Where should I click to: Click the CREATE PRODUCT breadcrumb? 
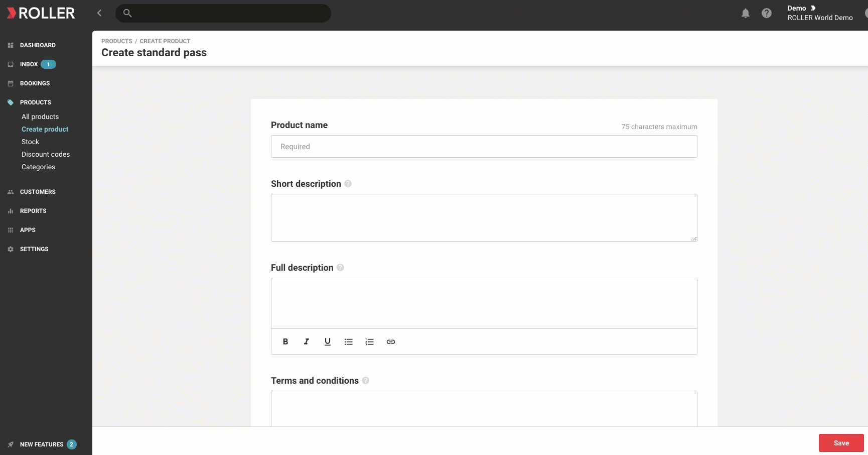tap(165, 41)
